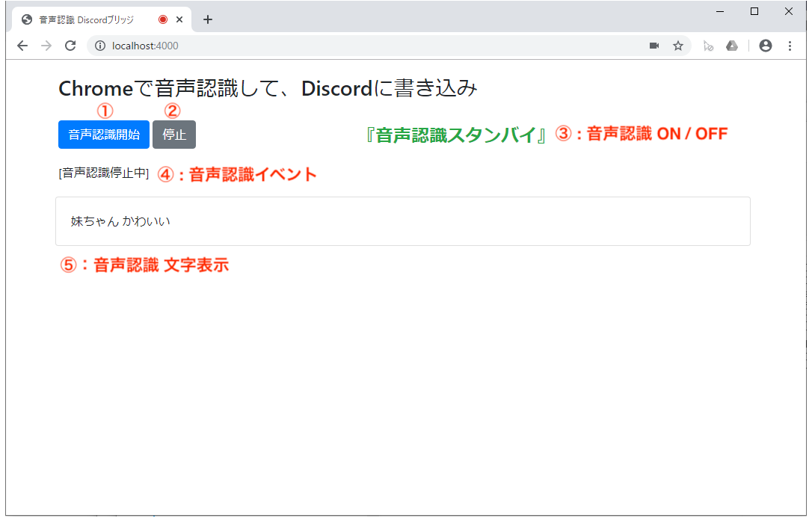
Task: Open the Google Drive extension icon
Action: coord(732,46)
